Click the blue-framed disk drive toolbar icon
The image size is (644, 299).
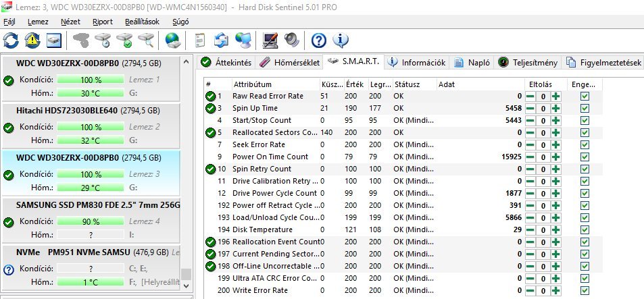tap(54, 40)
